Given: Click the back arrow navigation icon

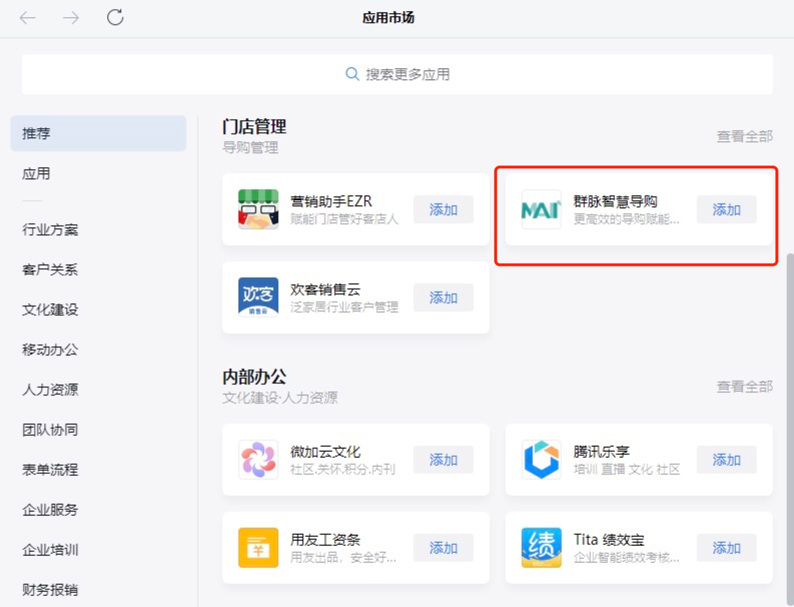Looking at the screenshot, I should pos(28,18).
